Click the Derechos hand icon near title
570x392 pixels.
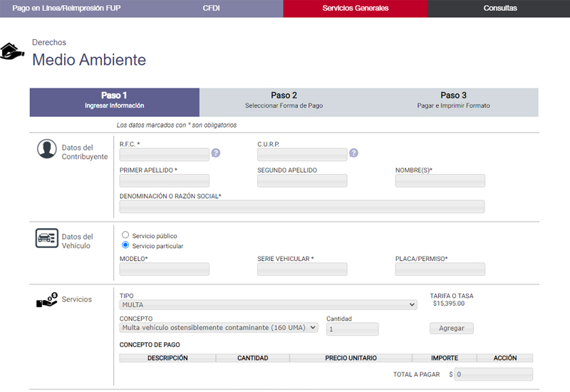pos(11,52)
